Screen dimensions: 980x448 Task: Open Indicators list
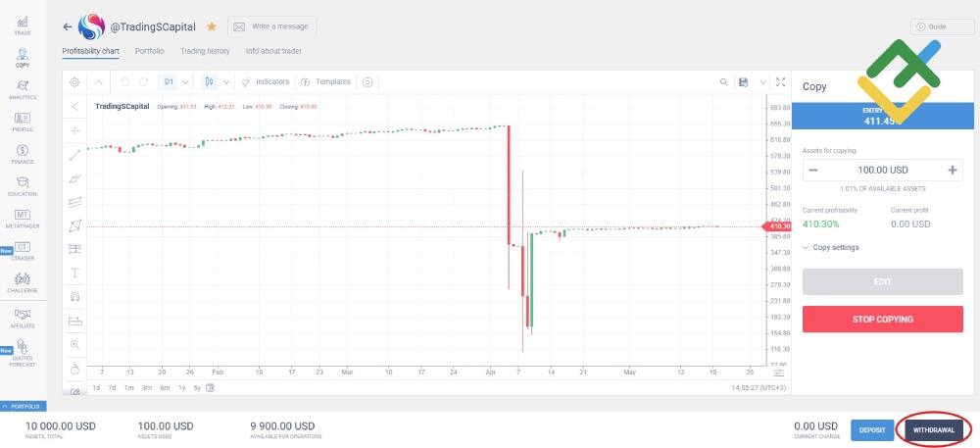pos(266,81)
